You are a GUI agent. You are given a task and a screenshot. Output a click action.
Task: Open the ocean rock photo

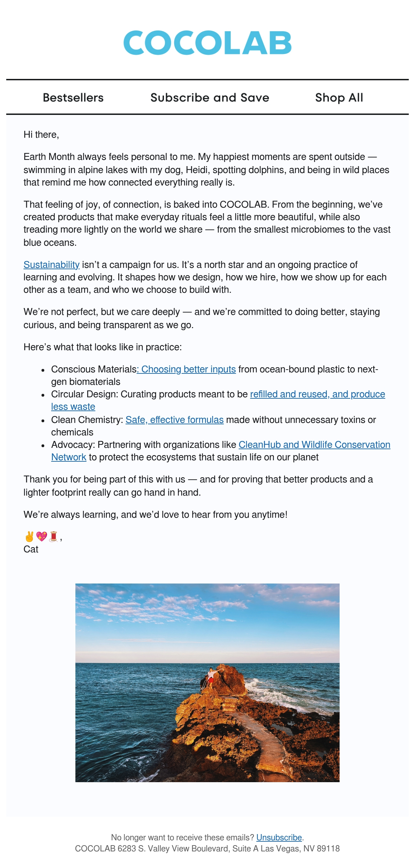[x=207, y=683]
